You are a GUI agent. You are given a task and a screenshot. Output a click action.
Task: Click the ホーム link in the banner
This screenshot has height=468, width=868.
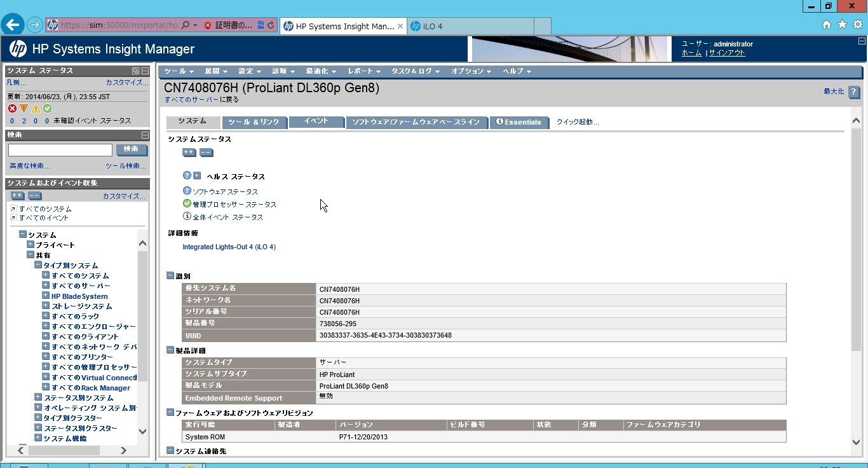coord(691,53)
